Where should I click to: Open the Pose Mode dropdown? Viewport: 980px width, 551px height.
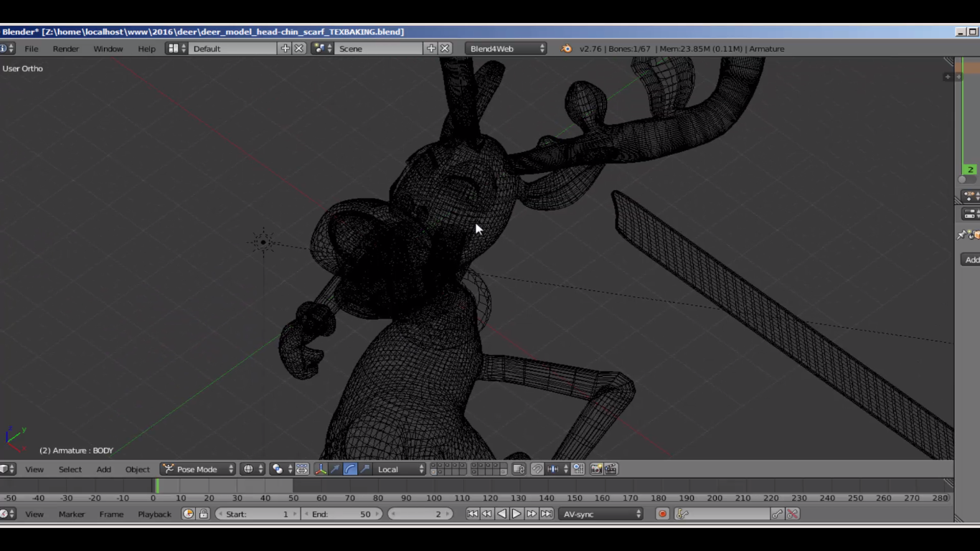coord(198,469)
